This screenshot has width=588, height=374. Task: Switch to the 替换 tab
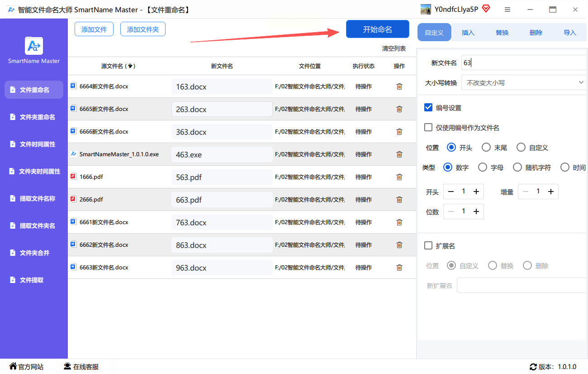click(502, 33)
